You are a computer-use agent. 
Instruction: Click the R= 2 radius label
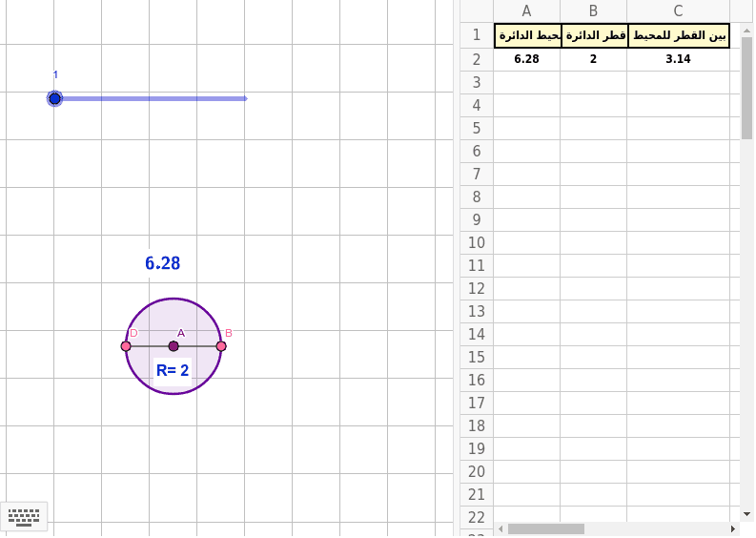[173, 370]
